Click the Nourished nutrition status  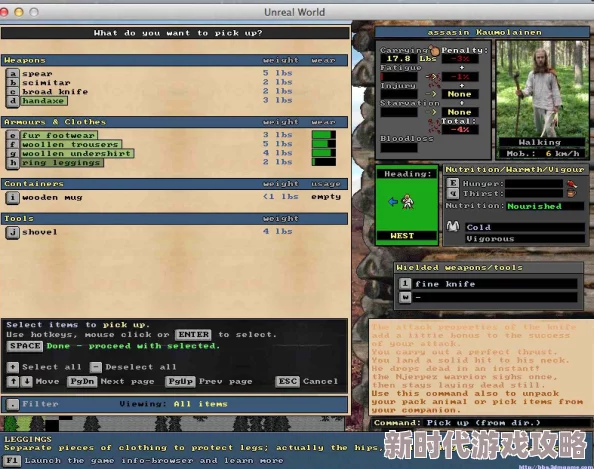tap(545, 206)
